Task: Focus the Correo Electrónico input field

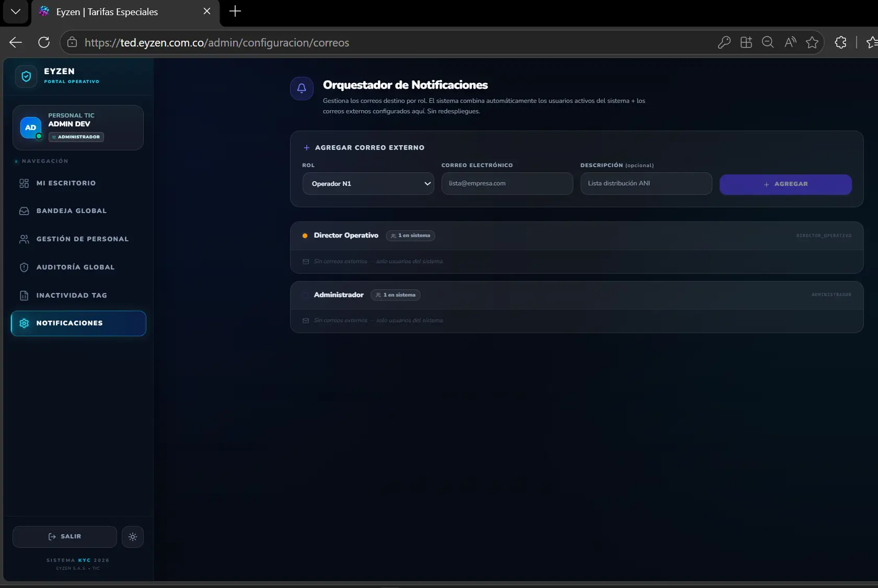Action: [x=507, y=184]
